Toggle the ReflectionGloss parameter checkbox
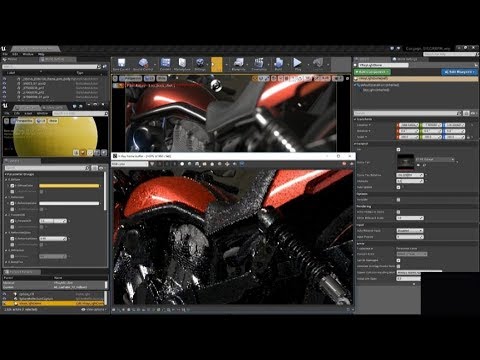Image resolution: width=480 pixels, height=360 pixels. (12, 239)
